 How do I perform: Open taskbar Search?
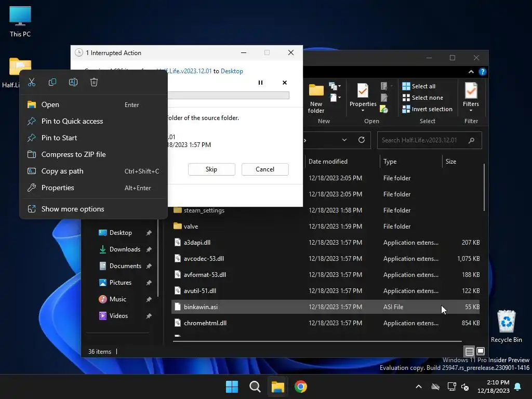[x=255, y=387]
